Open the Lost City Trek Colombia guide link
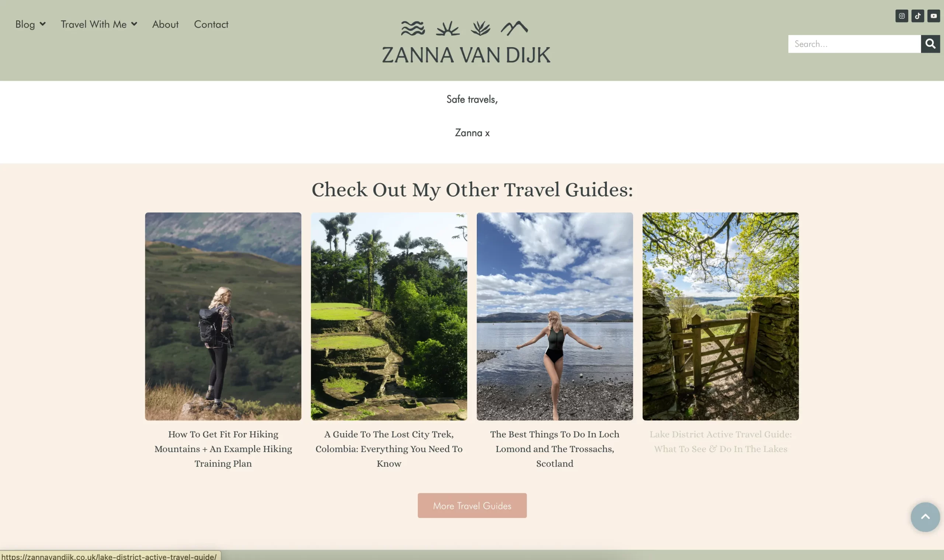Image resolution: width=944 pixels, height=560 pixels. pos(389,449)
